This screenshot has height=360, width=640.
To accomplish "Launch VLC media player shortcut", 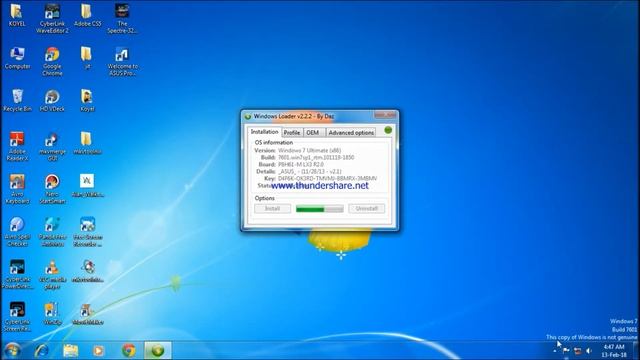I will tap(52, 274).
